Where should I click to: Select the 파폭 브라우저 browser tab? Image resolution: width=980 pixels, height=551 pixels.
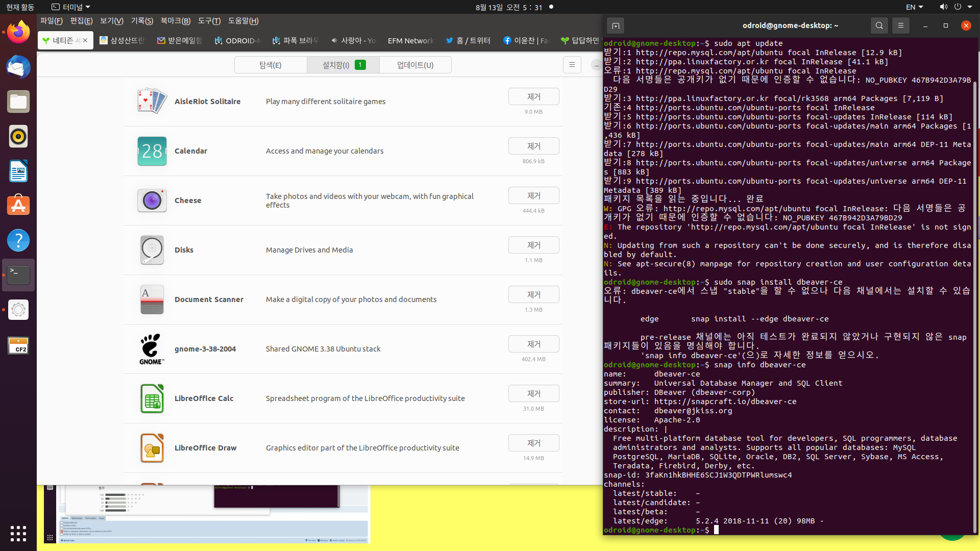(296, 40)
